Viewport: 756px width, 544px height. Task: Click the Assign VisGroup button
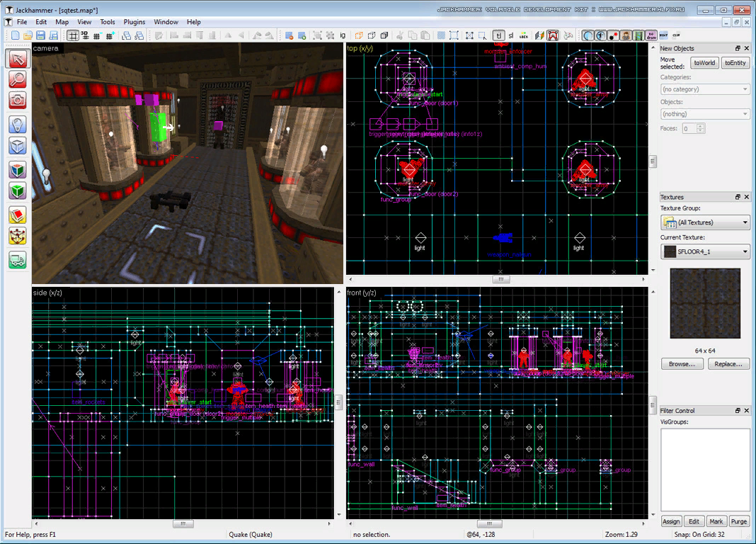[x=671, y=521]
